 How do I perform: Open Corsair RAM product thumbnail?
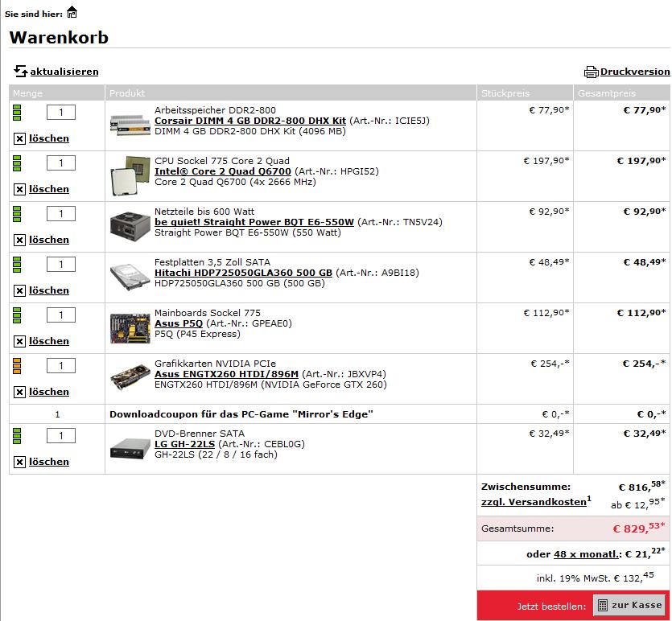[x=130, y=125]
